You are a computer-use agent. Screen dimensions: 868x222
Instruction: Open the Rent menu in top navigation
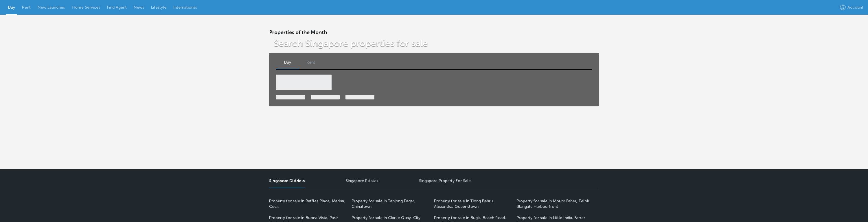click(26, 8)
